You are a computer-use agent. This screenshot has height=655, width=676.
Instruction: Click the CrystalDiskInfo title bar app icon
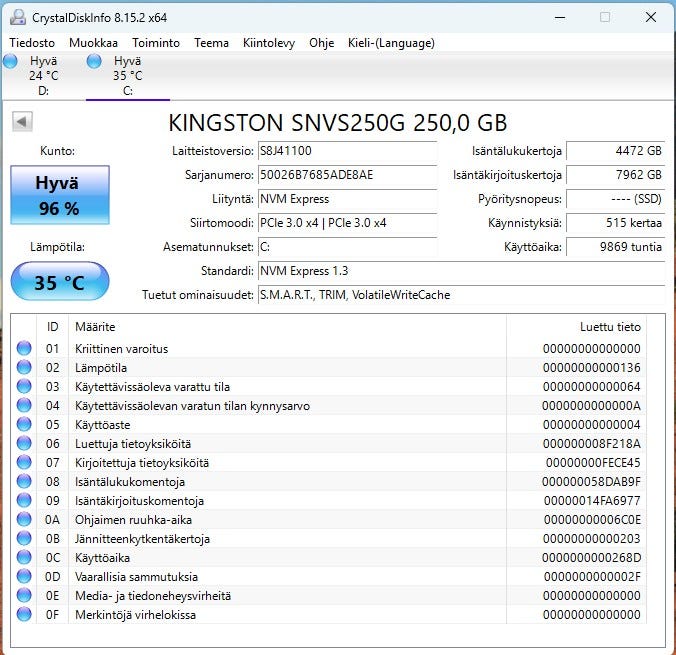(18, 17)
